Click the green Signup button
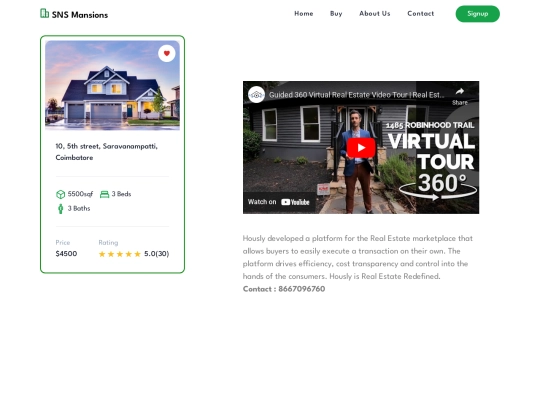This screenshot has width=540, height=405. [x=478, y=14]
